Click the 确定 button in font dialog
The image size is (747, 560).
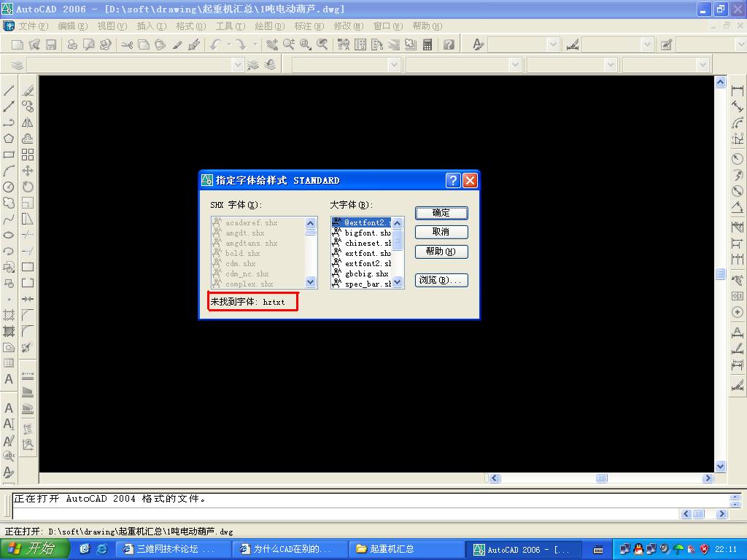[x=441, y=213]
